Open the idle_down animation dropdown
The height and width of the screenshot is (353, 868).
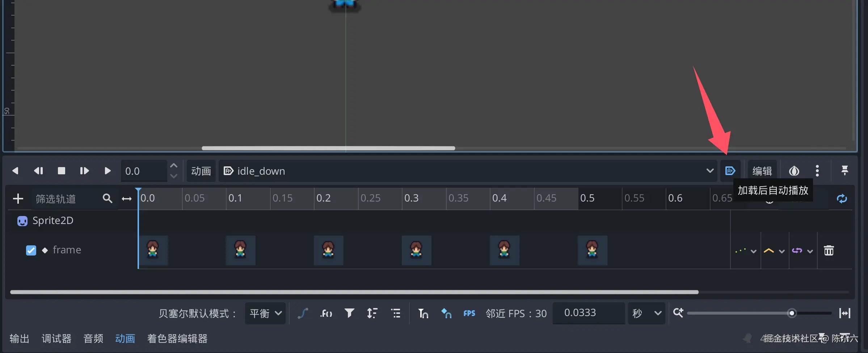(468, 171)
